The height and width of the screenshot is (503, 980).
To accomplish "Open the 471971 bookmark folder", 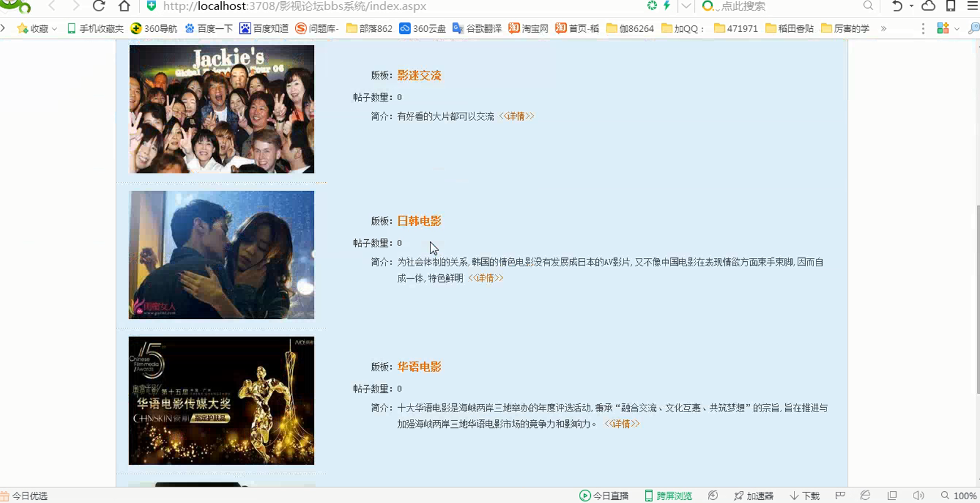I will [736, 28].
